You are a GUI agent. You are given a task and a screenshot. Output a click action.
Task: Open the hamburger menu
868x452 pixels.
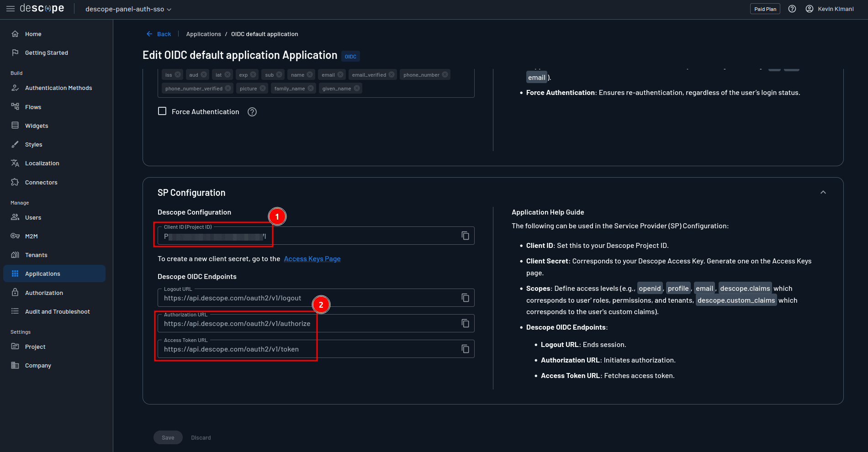pyautogui.click(x=10, y=9)
